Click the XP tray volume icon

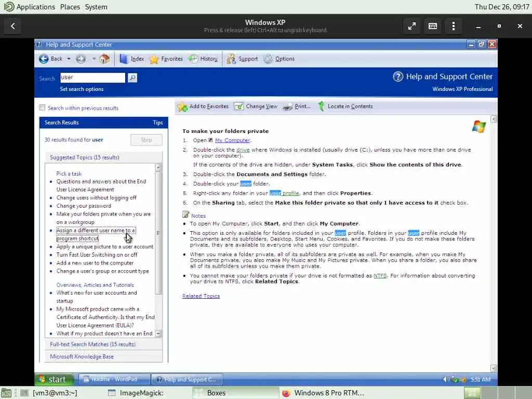pos(446,379)
